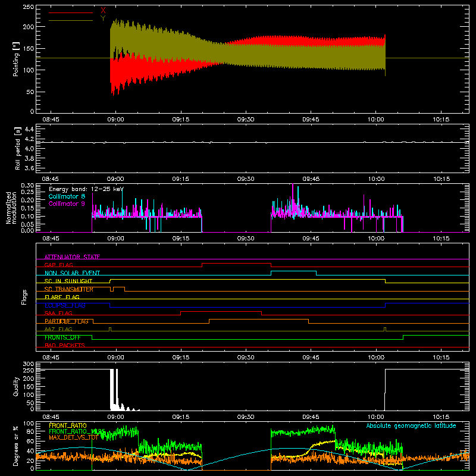Select the NON_SOLAR_EVENT flag label
Viewport: 476px width, 476px height.
pos(72,273)
